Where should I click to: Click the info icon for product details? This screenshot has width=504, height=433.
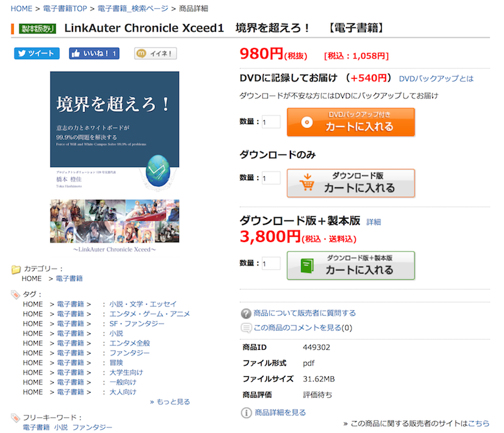pos(246,413)
